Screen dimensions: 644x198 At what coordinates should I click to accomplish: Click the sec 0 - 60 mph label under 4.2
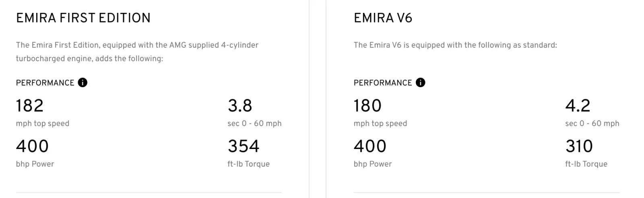point(592,124)
